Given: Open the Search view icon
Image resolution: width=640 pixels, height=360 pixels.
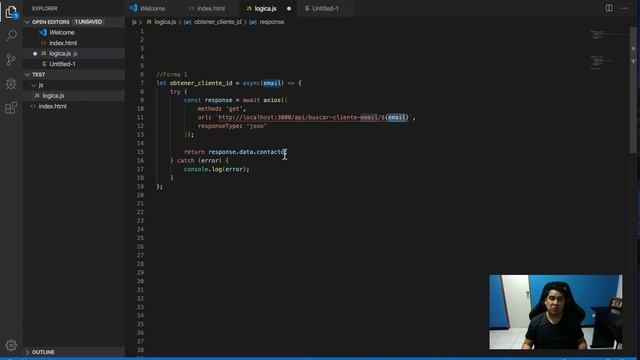Looking at the screenshot, I should pos(11,36).
